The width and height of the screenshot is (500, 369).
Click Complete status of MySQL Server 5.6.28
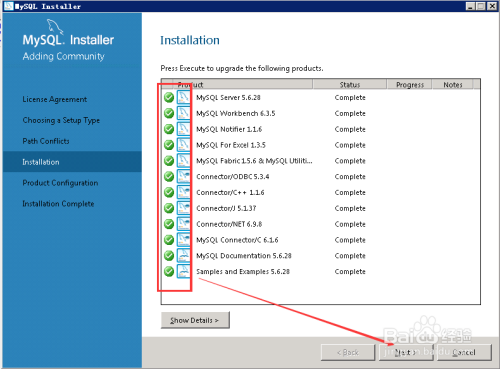click(350, 98)
